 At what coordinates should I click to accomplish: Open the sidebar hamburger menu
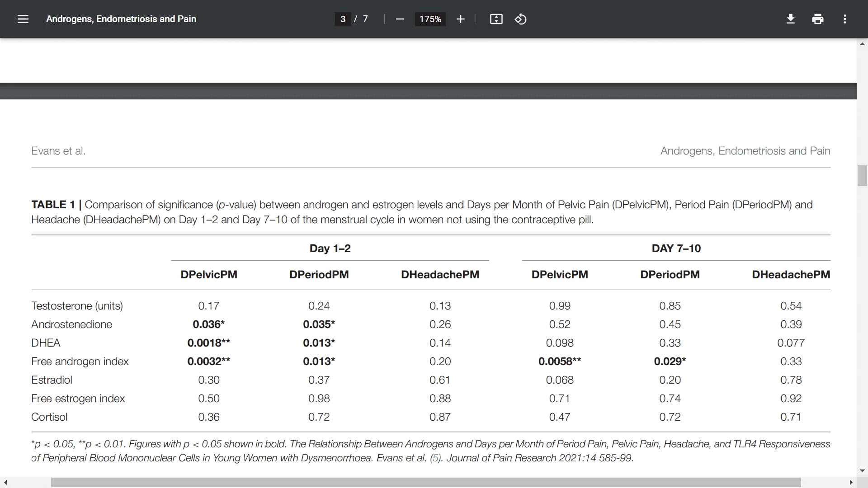coord(23,19)
